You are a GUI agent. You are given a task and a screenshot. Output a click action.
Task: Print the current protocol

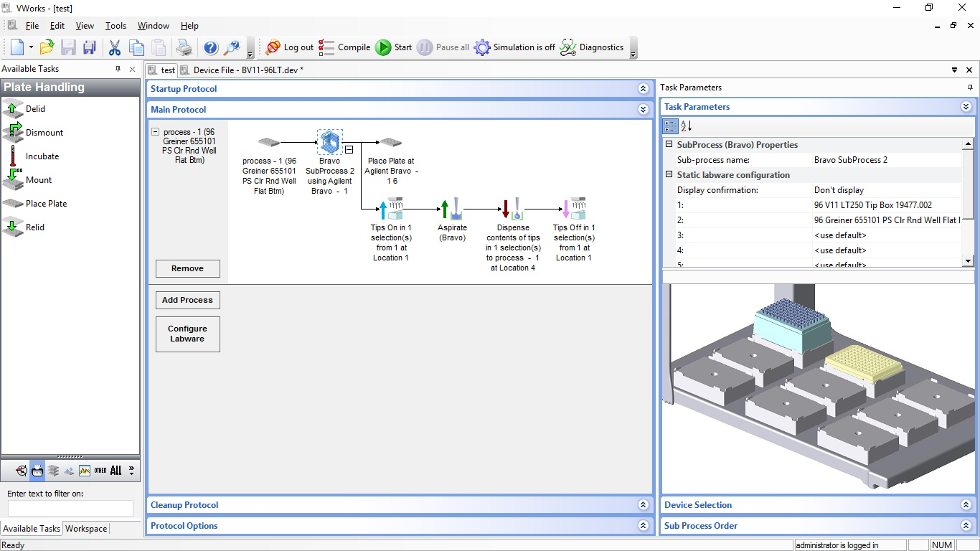[x=184, y=47]
